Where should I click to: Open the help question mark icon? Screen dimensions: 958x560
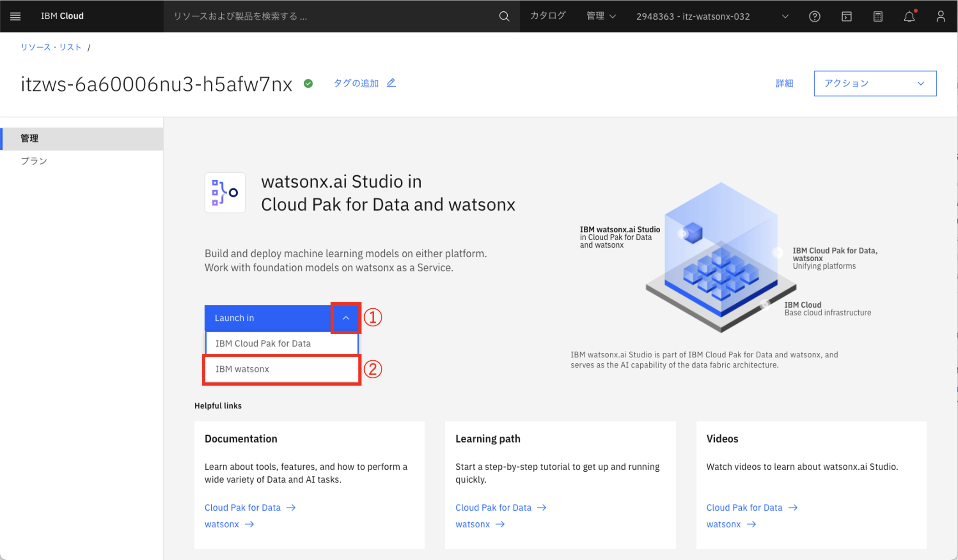[814, 16]
